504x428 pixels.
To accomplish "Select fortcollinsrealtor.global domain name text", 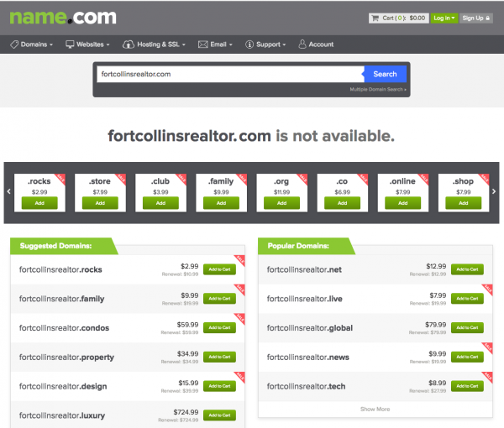I will pyautogui.click(x=309, y=328).
